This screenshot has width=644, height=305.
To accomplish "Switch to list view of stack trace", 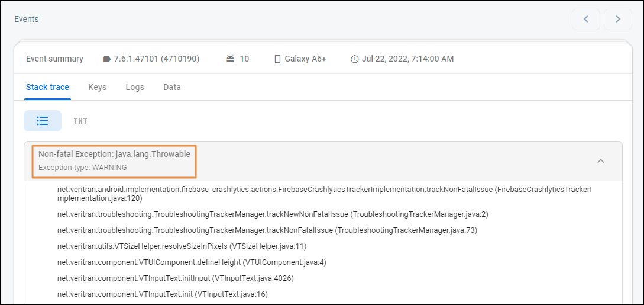I will pos(43,121).
